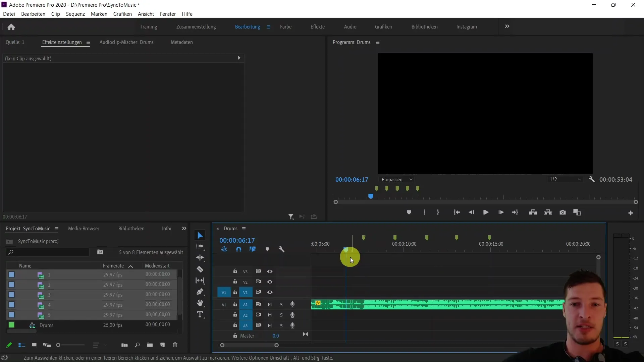Switch to Audioclip-Mischer: Drums tab
The height and width of the screenshot is (362, 644).
click(x=126, y=42)
